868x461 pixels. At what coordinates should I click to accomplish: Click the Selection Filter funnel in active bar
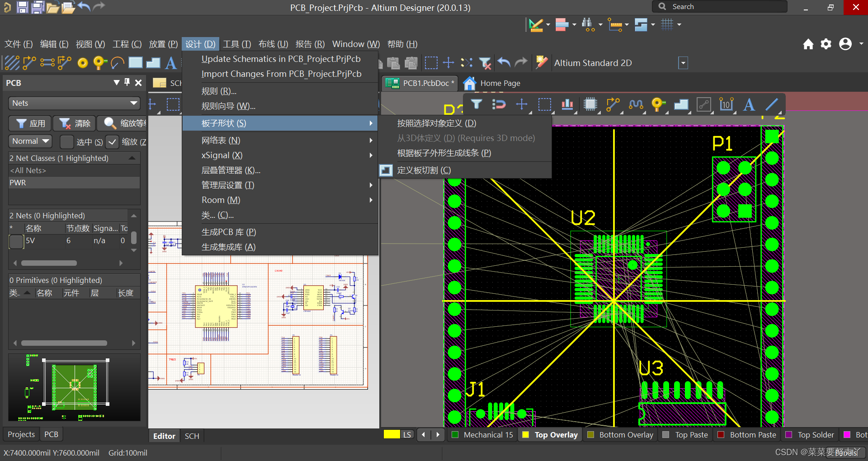pos(476,104)
